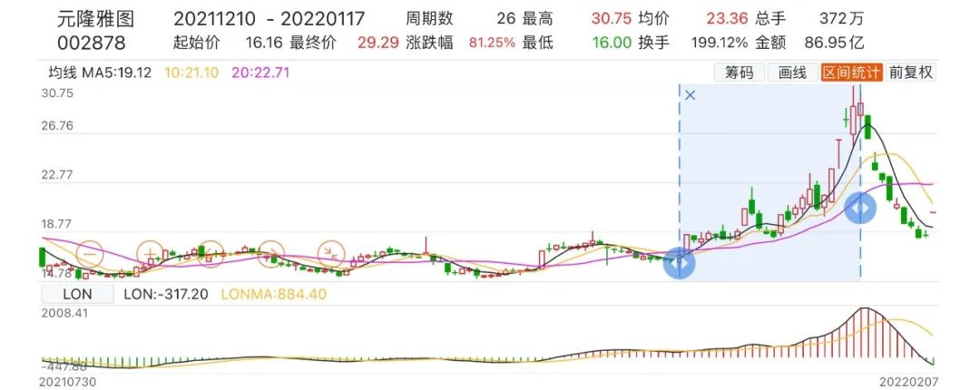Image resolution: width=980 pixels, height=390 pixels.
Task: Select the LONMA:884.40 indicator label
Action: [x=274, y=294]
